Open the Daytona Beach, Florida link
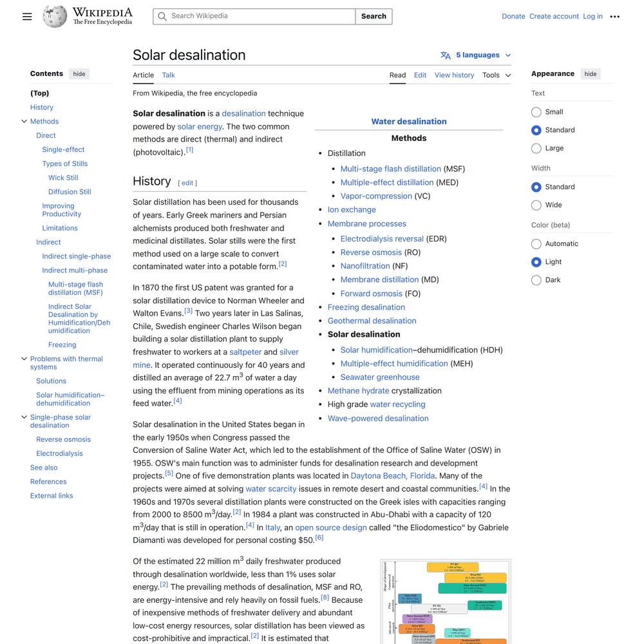Screen dimensions: 644x644 coord(393,476)
